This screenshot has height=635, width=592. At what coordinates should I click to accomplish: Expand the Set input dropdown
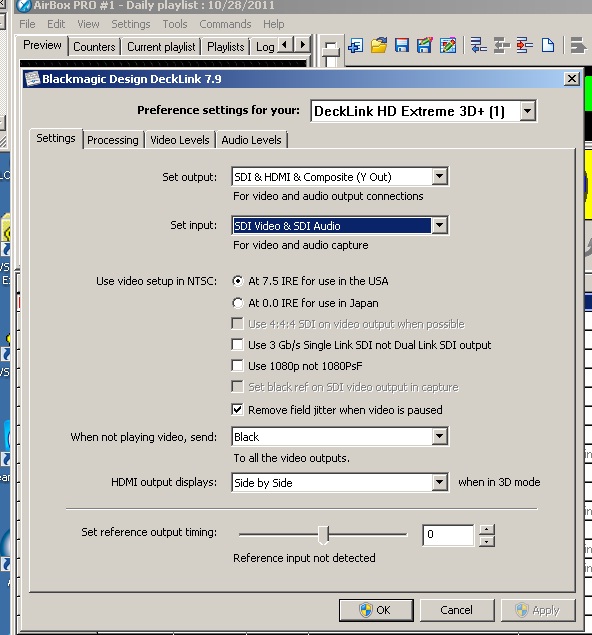tap(439, 226)
